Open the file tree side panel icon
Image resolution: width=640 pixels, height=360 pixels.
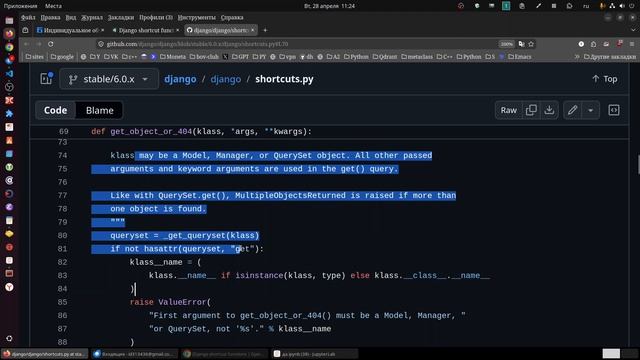pyautogui.click(x=47, y=79)
